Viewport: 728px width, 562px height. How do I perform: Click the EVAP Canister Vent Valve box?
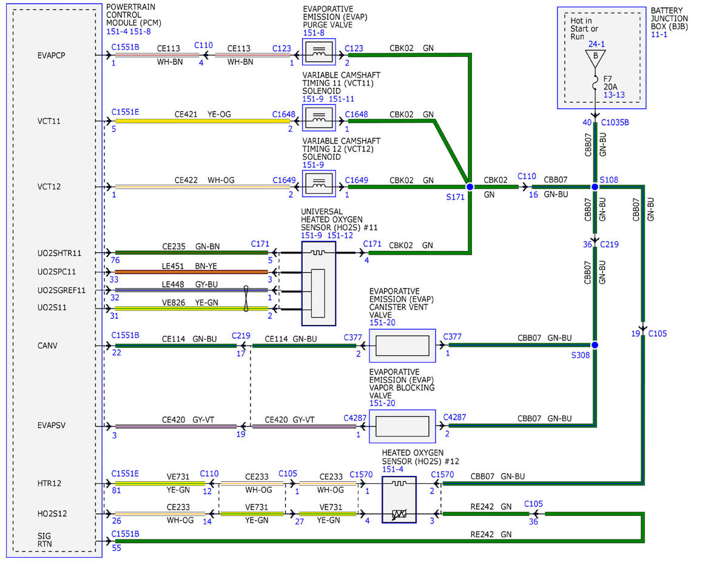coord(402,346)
